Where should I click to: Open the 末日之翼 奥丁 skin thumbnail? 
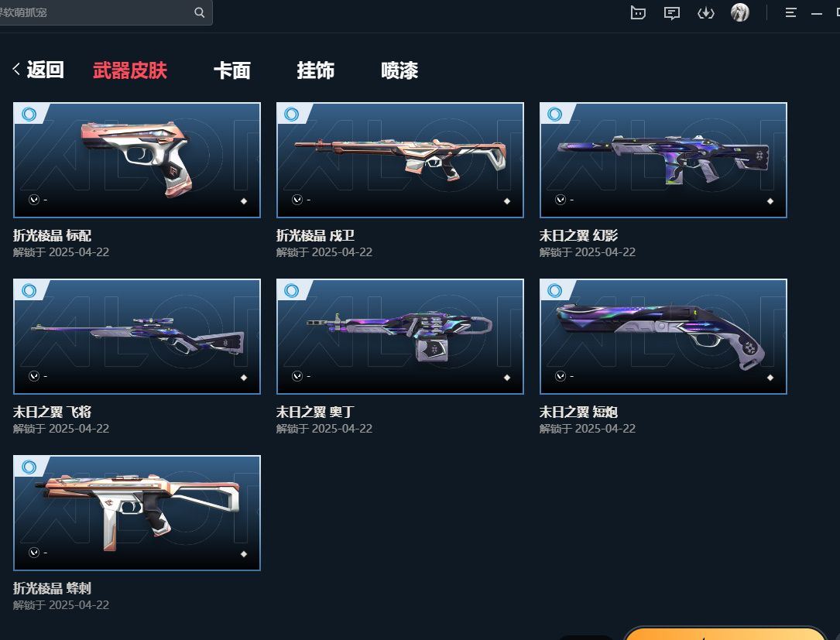pos(400,337)
